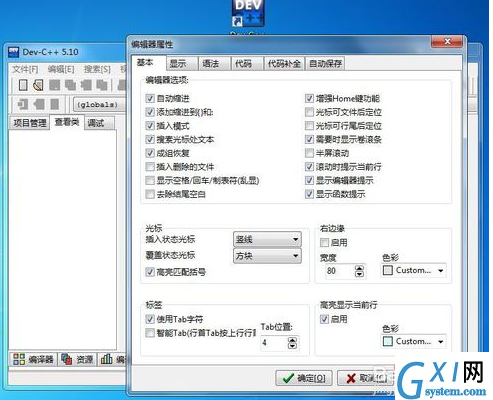The width and height of the screenshot is (493, 400).
Task: Switch to 基本 tab
Action: coord(149,62)
